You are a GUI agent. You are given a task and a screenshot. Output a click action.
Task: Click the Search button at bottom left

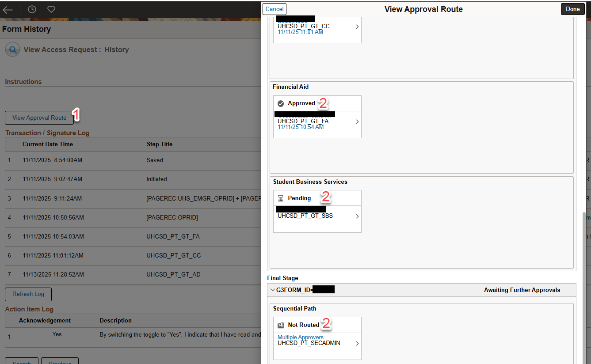click(21, 362)
